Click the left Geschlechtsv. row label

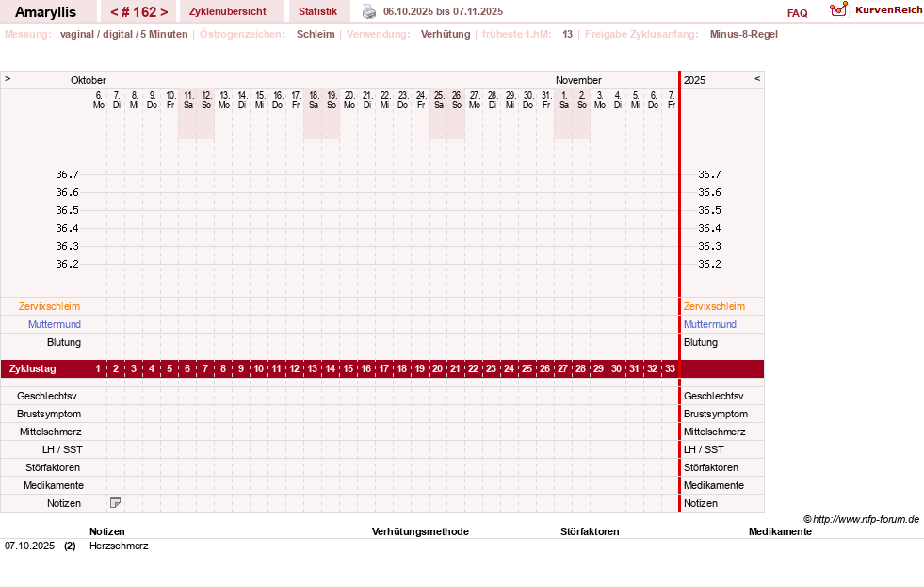48,396
